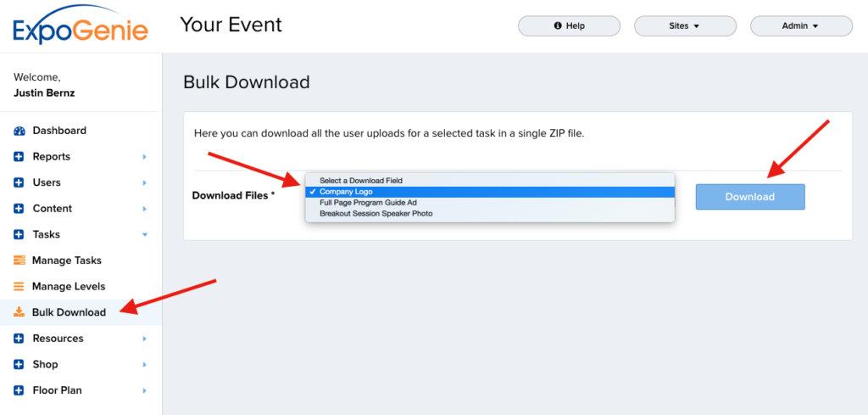Screen dimensions: 868x415
Task: Click the Reports plus icon
Action: (x=19, y=157)
